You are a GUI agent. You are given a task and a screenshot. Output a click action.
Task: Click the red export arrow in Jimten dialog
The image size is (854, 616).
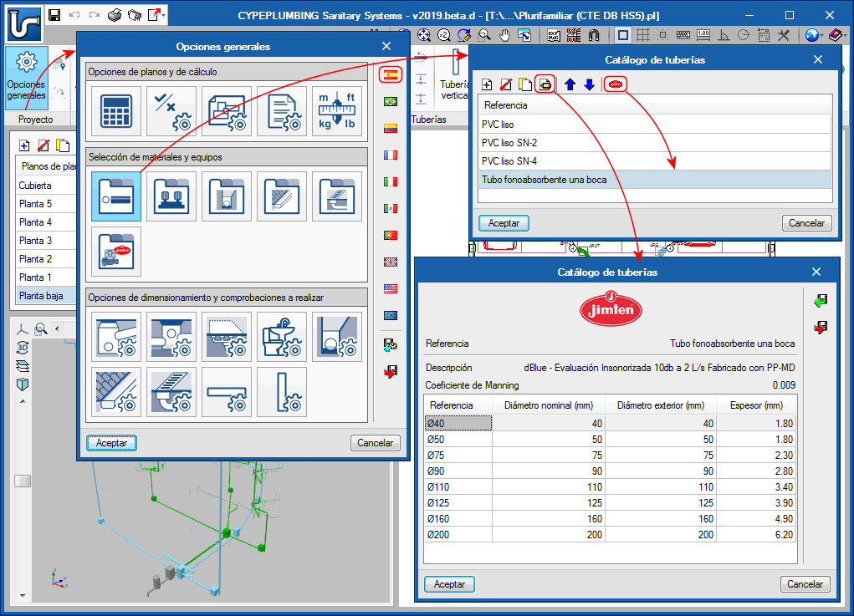point(821,327)
